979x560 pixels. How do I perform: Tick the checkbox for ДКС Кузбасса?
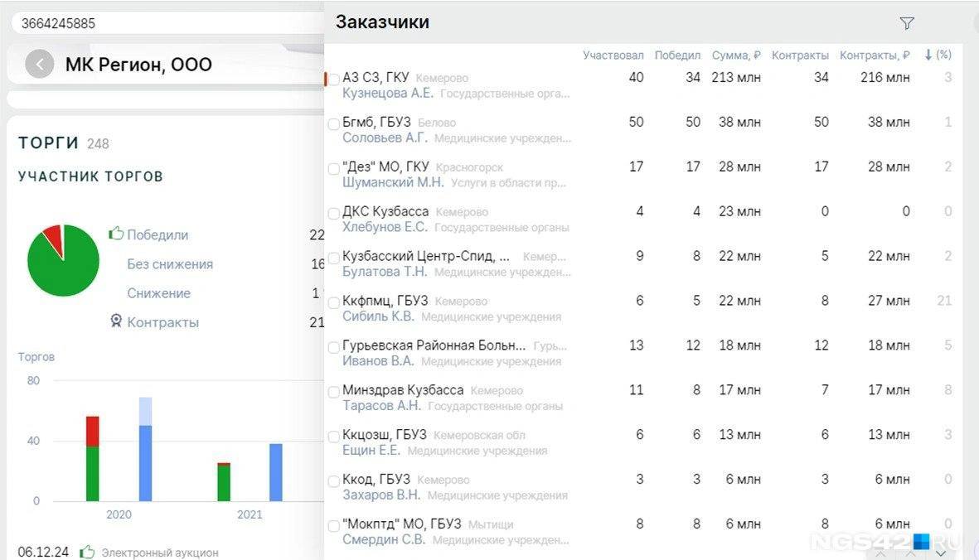pos(334,214)
